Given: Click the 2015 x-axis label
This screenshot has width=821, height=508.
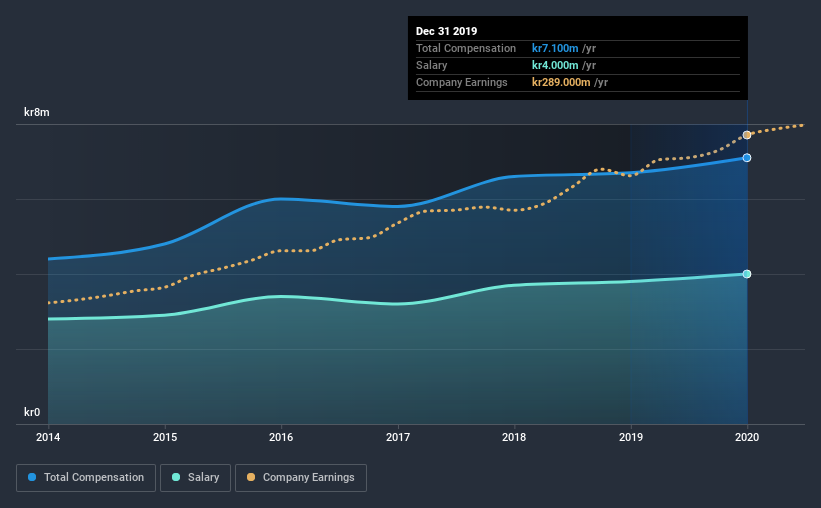Looking at the screenshot, I should tap(165, 437).
